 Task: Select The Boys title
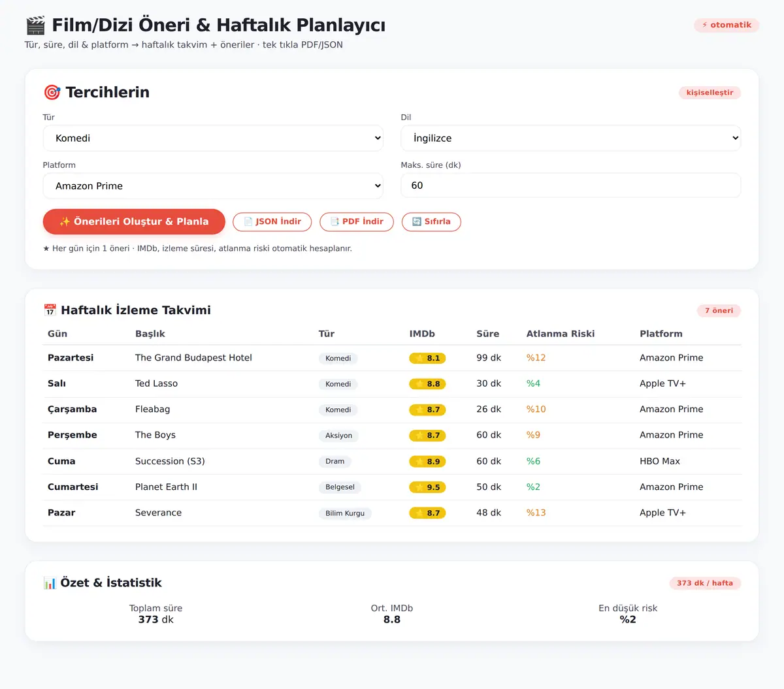[x=155, y=435]
